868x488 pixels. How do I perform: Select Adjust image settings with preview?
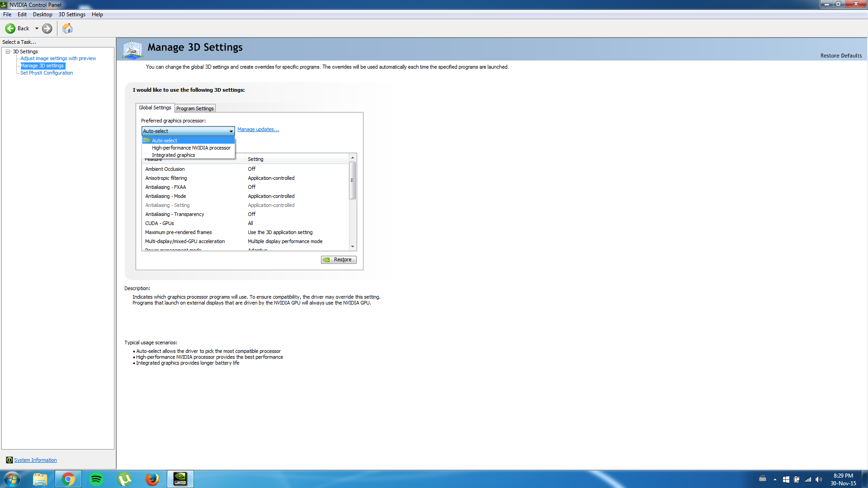click(x=58, y=58)
